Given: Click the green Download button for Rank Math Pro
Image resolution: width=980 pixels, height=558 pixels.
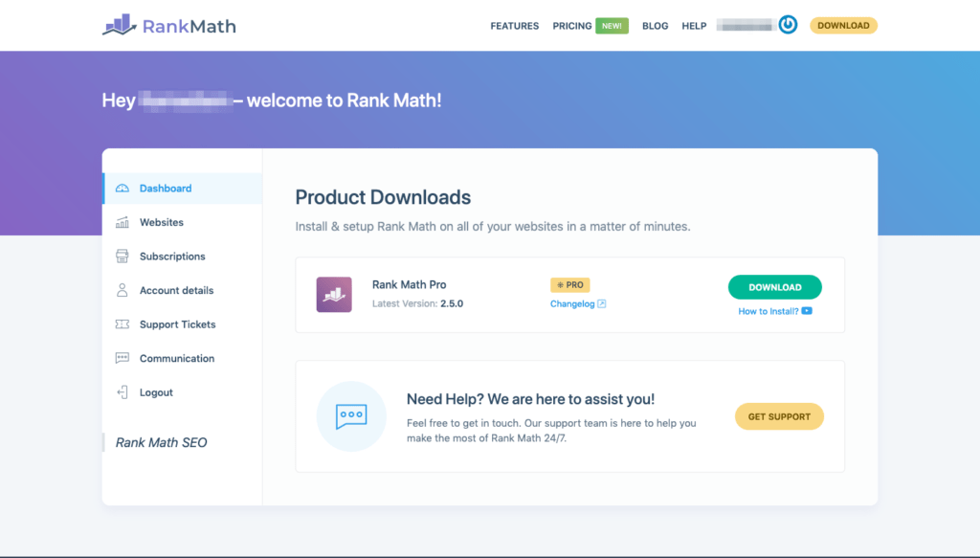Looking at the screenshot, I should [x=775, y=287].
